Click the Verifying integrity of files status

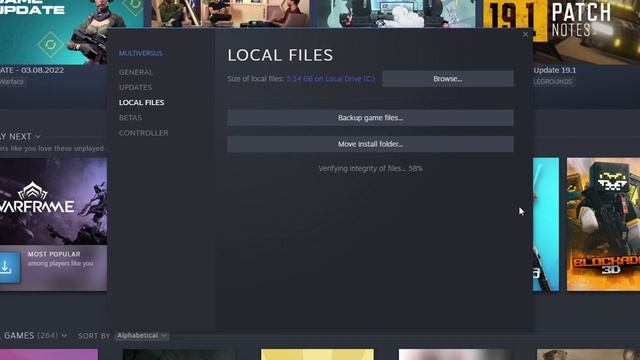[370, 168]
